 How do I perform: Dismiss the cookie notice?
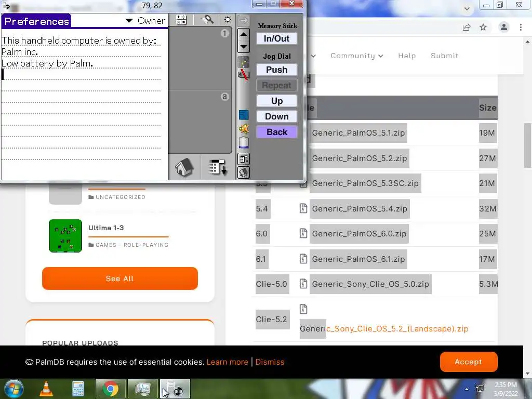270,362
